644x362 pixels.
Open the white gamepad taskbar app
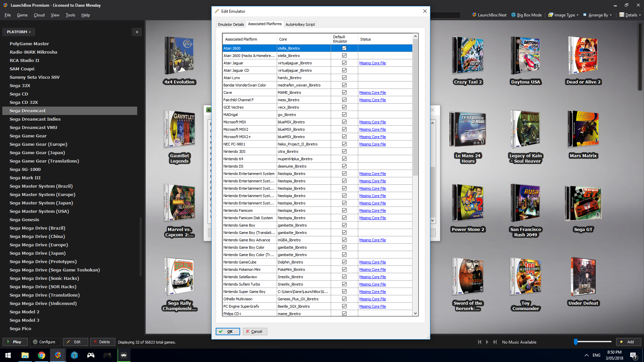(x=91, y=355)
